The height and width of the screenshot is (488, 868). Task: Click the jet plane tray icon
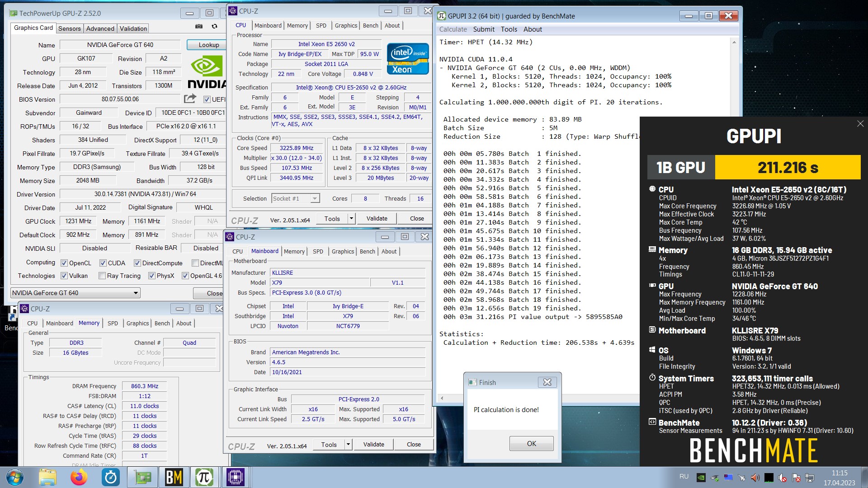tap(742, 477)
